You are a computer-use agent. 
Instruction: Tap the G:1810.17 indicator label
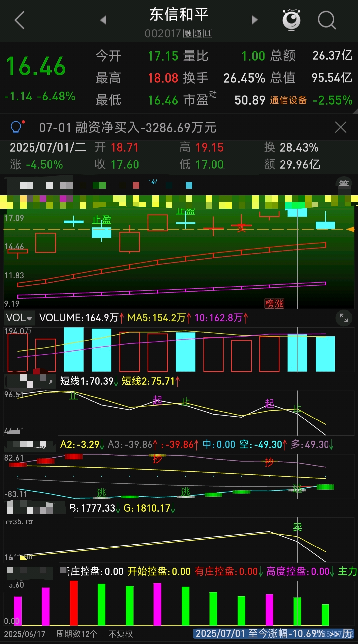click(x=149, y=508)
